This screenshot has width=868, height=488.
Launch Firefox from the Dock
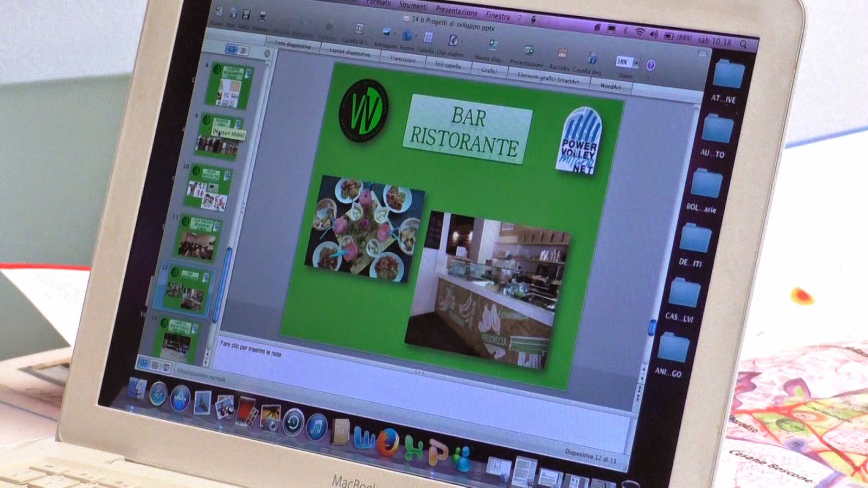pyautogui.click(x=388, y=441)
